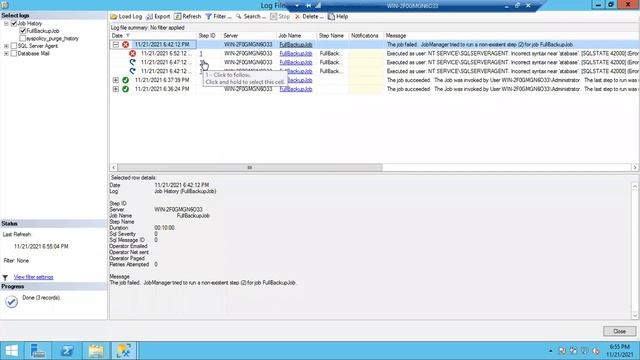
Task: Click the Step ID column header
Action: (209, 36)
